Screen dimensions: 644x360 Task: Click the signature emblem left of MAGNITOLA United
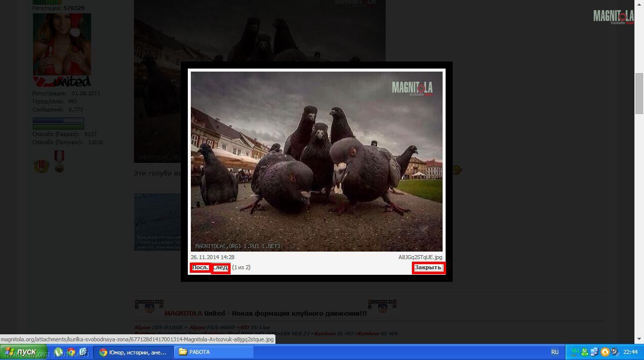tap(150, 306)
